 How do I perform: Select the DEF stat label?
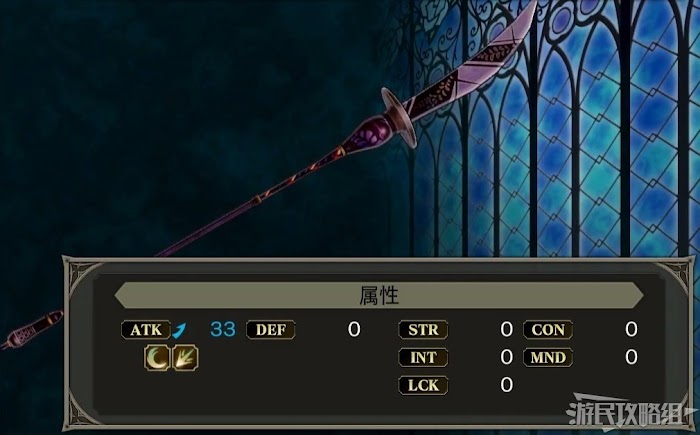pos(271,330)
